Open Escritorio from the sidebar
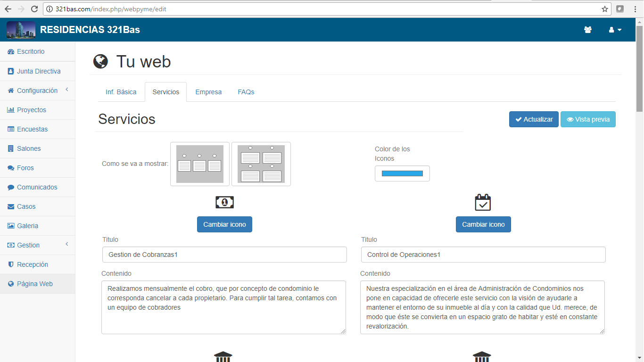 [31, 51]
